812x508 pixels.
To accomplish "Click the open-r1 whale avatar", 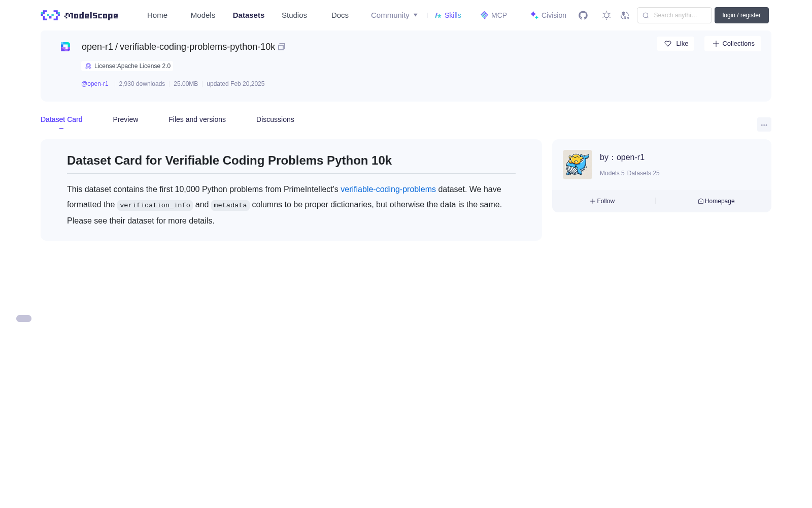I will coord(578,165).
